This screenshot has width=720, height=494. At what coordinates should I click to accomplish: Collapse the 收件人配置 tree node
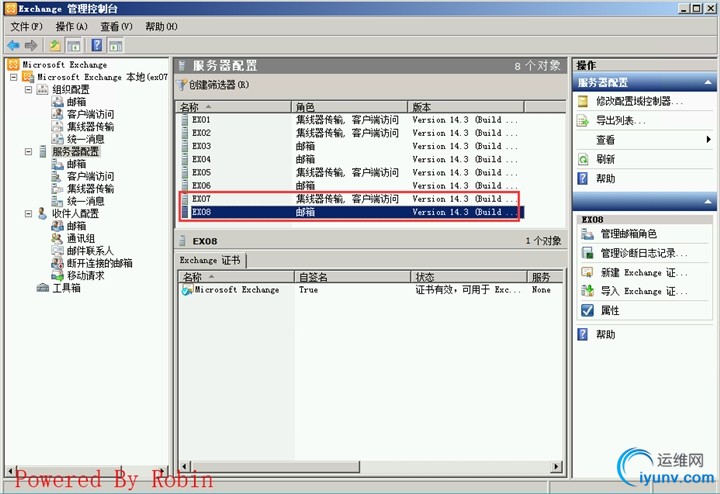[28, 213]
